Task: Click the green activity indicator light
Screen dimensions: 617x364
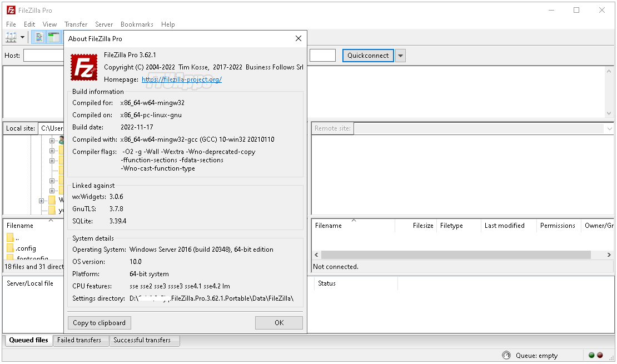Action: pyautogui.click(x=591, y=355)
